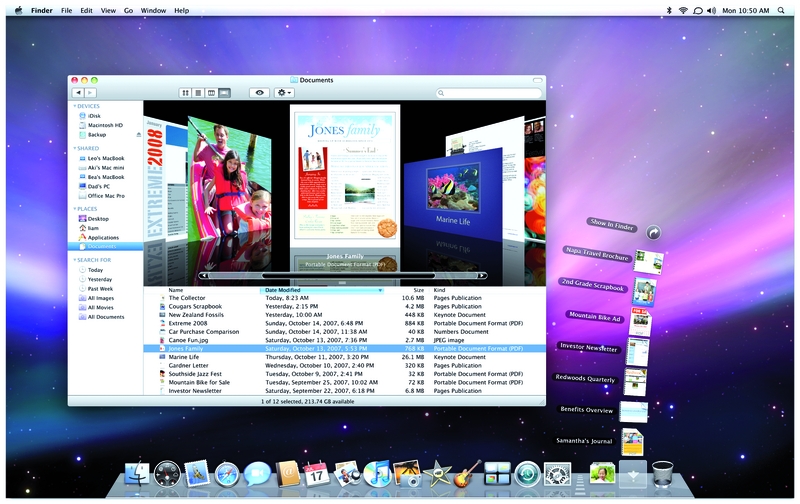800x504 pixels.
Task: Open GarageBand guitar icon in Dock
Action: [x=467, y=473]
